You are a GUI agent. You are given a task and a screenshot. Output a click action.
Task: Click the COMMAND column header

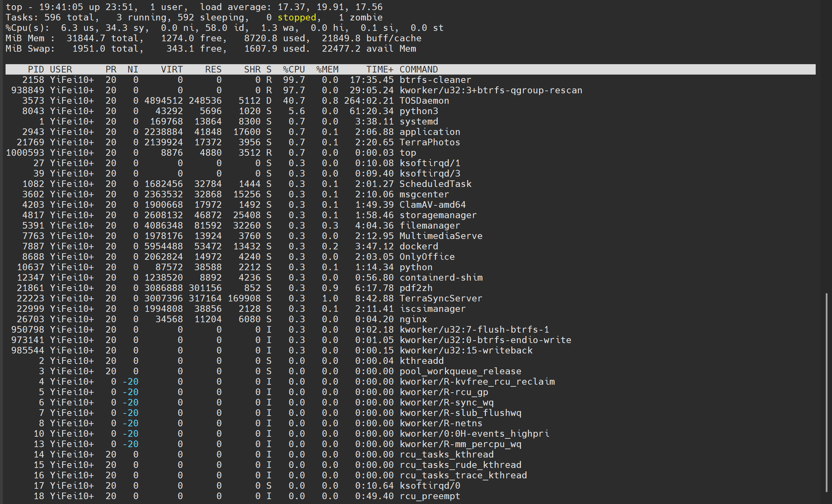tap(418, 69)
